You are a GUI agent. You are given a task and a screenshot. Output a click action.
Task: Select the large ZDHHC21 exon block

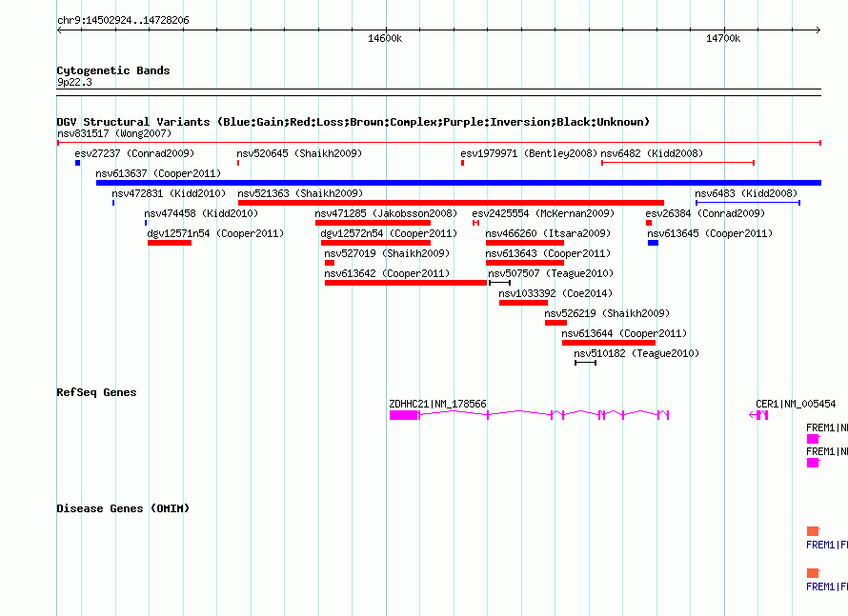(404, 415)
